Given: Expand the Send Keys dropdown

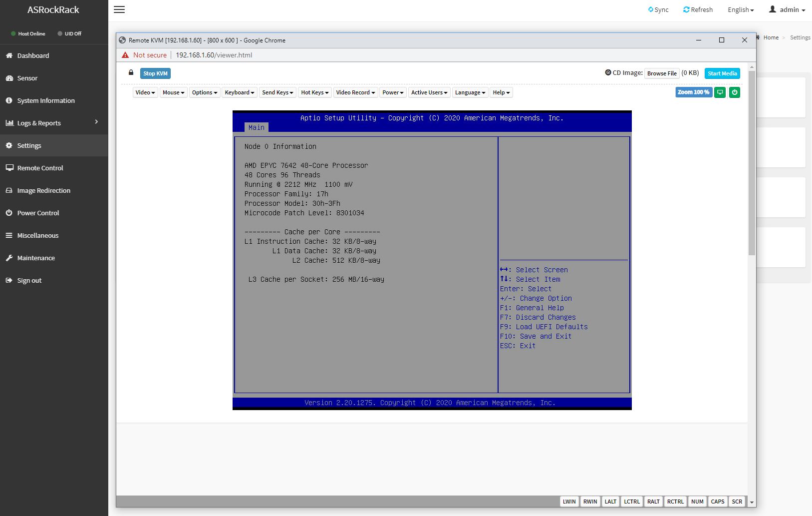Looking at the screenshot, I should coord(277,92).
